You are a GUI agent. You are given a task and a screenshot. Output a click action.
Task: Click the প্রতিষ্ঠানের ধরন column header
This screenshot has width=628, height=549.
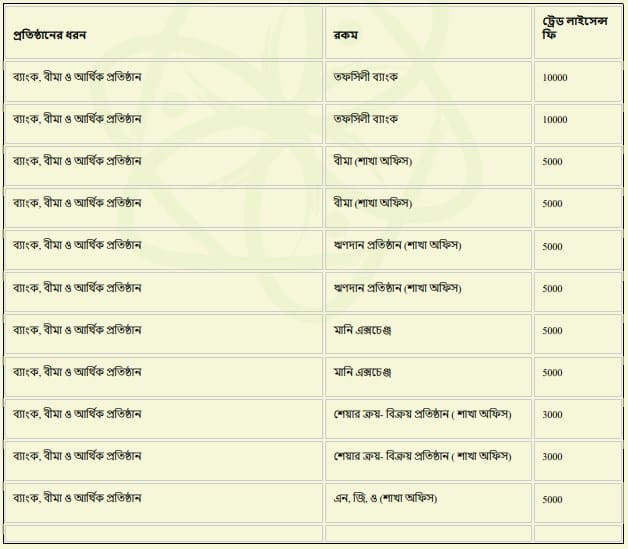coord(50,35)
